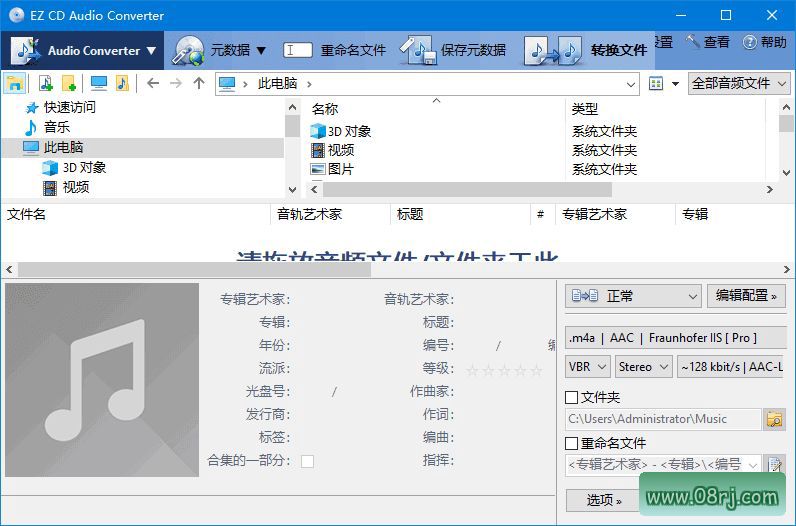Go back with the left arrow
Screen dimensions: 796x526
pyautogui.click(x=153, y=83)
